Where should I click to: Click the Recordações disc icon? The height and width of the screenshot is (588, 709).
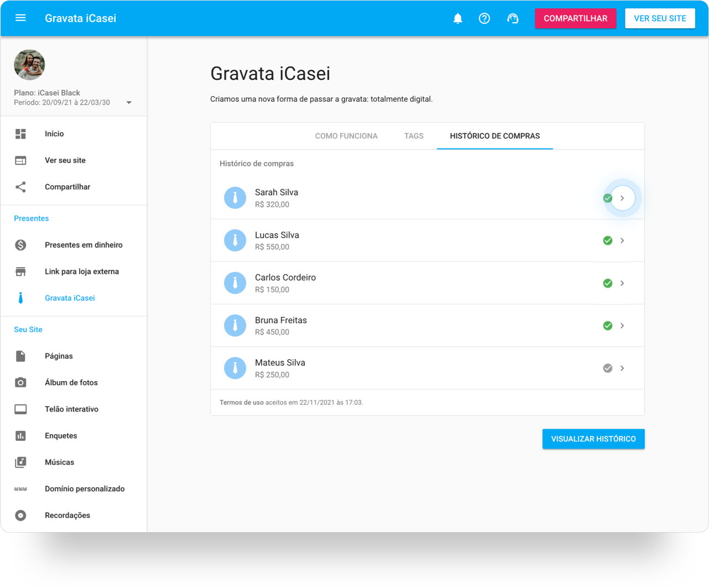point(20,516)
